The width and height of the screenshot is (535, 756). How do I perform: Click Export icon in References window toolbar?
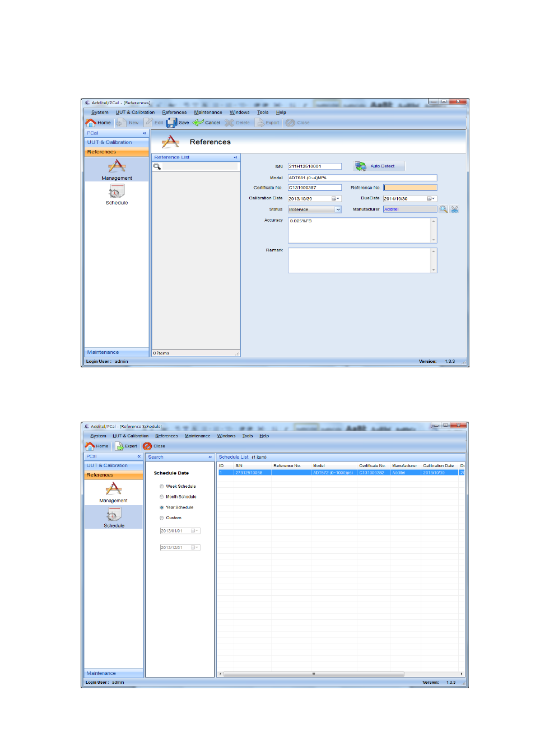tap(260, 123)
